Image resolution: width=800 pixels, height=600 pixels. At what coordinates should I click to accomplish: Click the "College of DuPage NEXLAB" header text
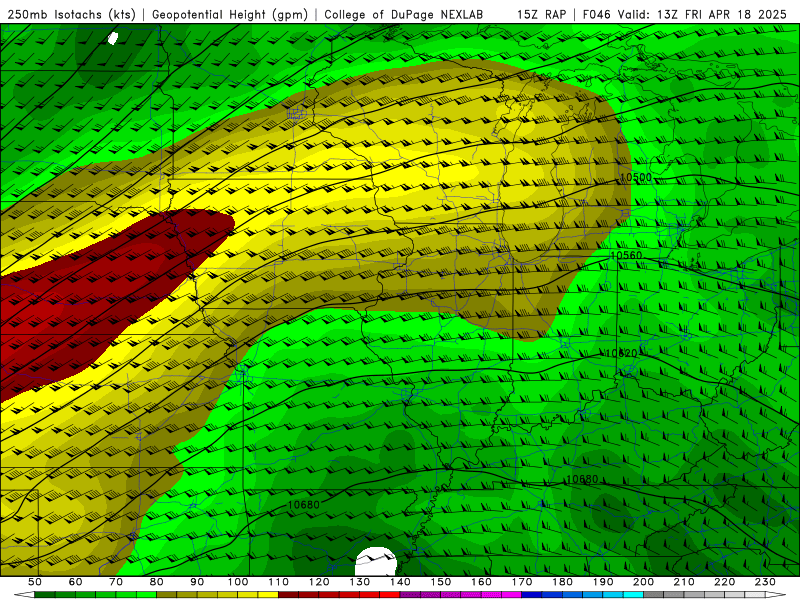[404, 15]
